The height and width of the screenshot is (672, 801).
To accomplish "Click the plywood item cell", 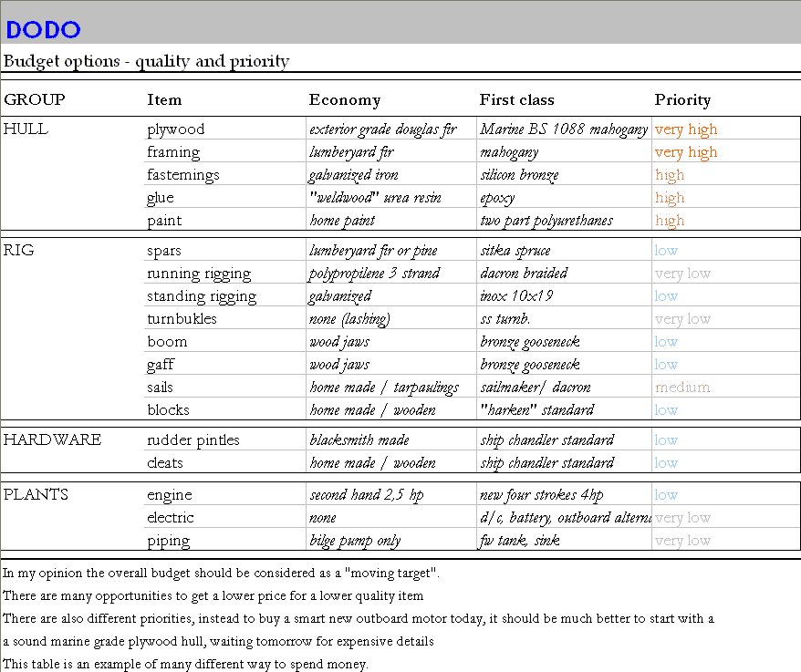I will 176,129.
